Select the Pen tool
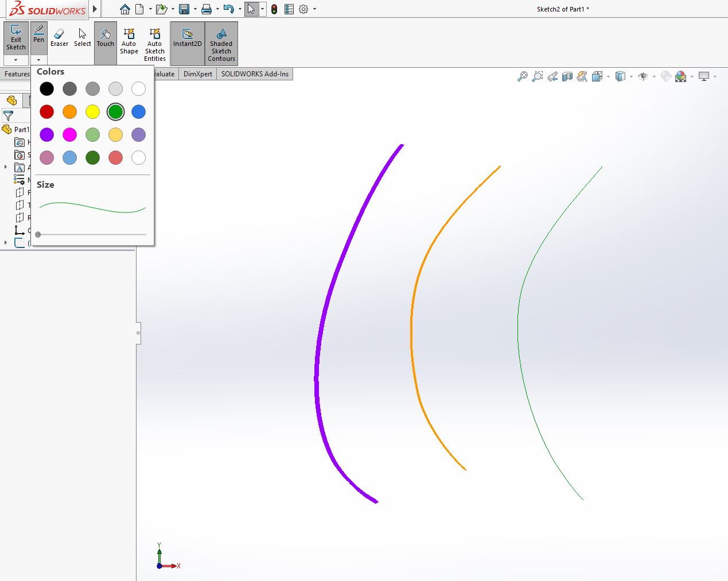 pos(38,38)
